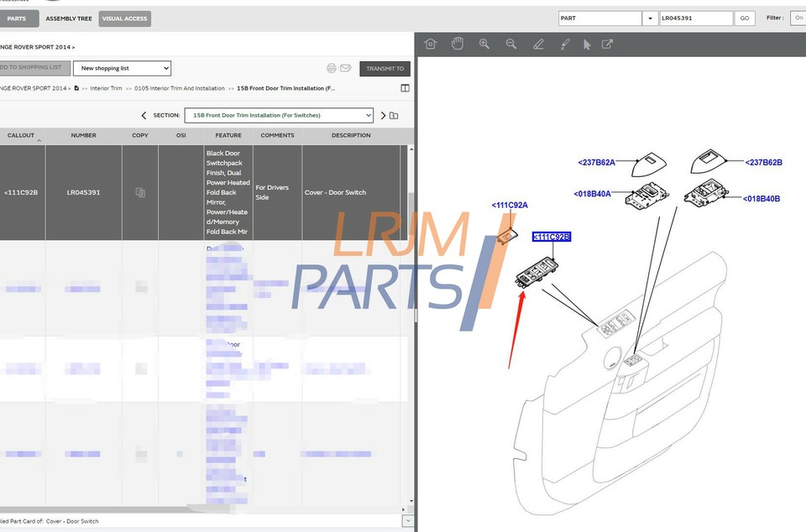The width and height of the screenshot is (806, 532).
Task: Choose the pointer arrow tool
Action: coord(587,44)
